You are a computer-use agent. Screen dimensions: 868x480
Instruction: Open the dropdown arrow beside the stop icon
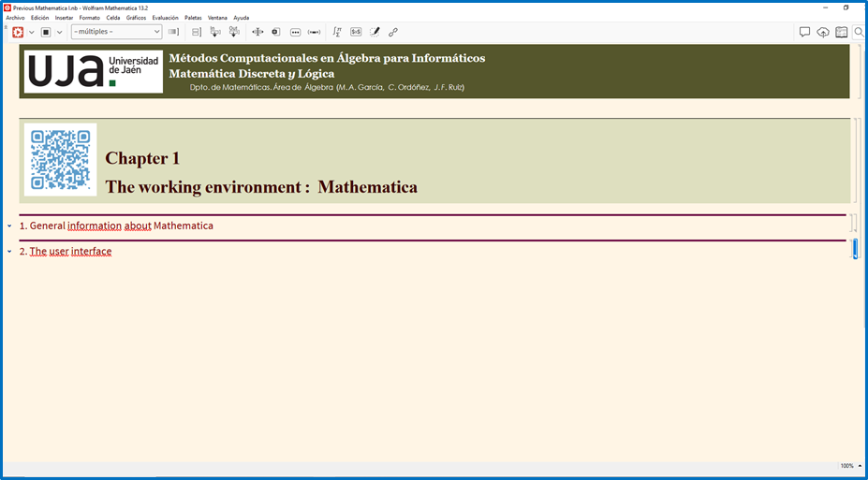[59, 32]
